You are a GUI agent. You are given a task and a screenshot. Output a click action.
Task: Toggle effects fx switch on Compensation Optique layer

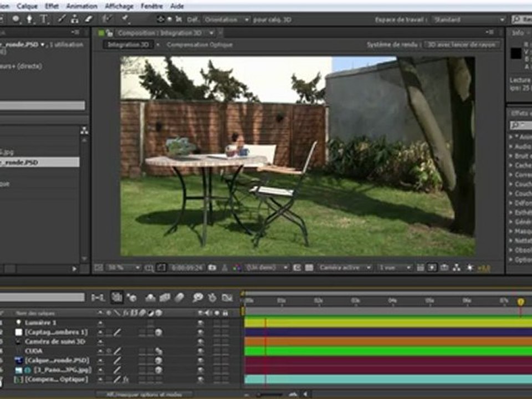point(126,380)
